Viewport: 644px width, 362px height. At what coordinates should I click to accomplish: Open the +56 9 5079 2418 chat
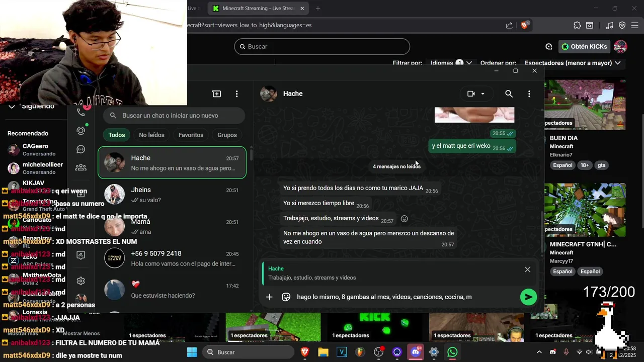pyautogui.click(x=172, y=258)
